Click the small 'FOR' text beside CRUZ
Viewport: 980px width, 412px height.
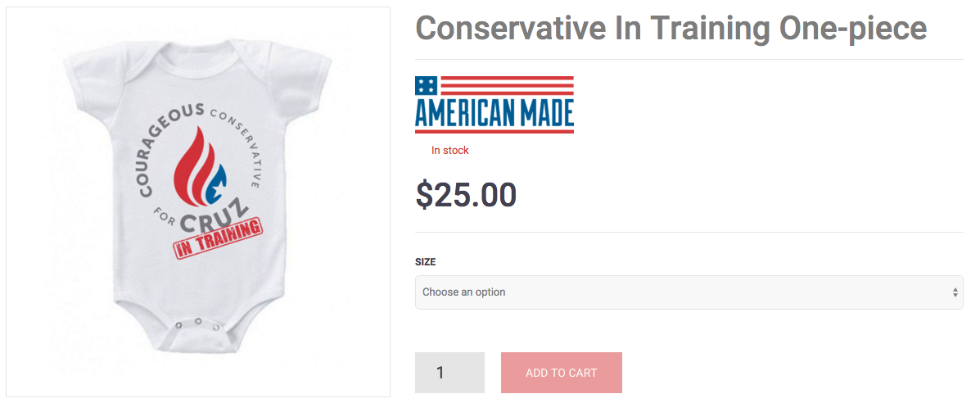click(165, 217)
